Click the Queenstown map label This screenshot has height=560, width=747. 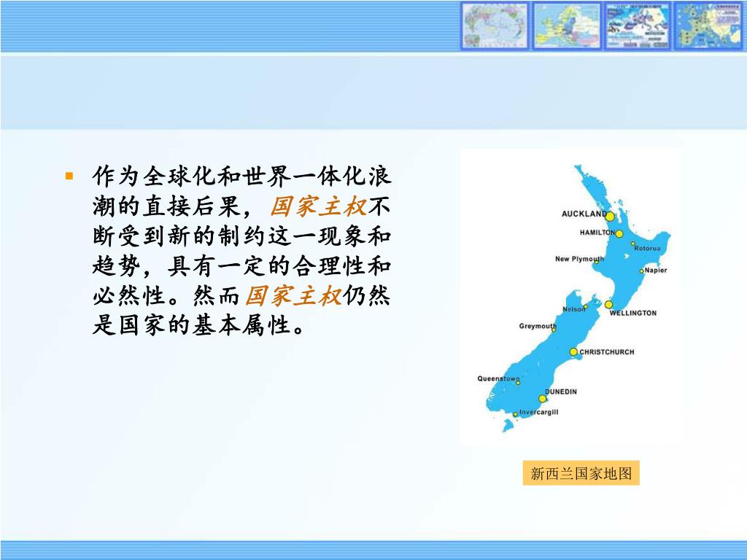pyautogui.click(x=498, y=378)
